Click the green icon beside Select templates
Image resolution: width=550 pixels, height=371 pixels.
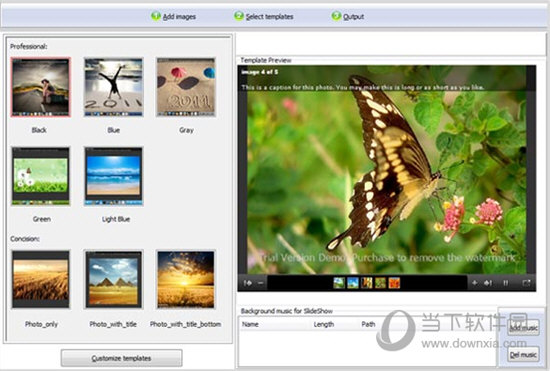coord(239,16)
